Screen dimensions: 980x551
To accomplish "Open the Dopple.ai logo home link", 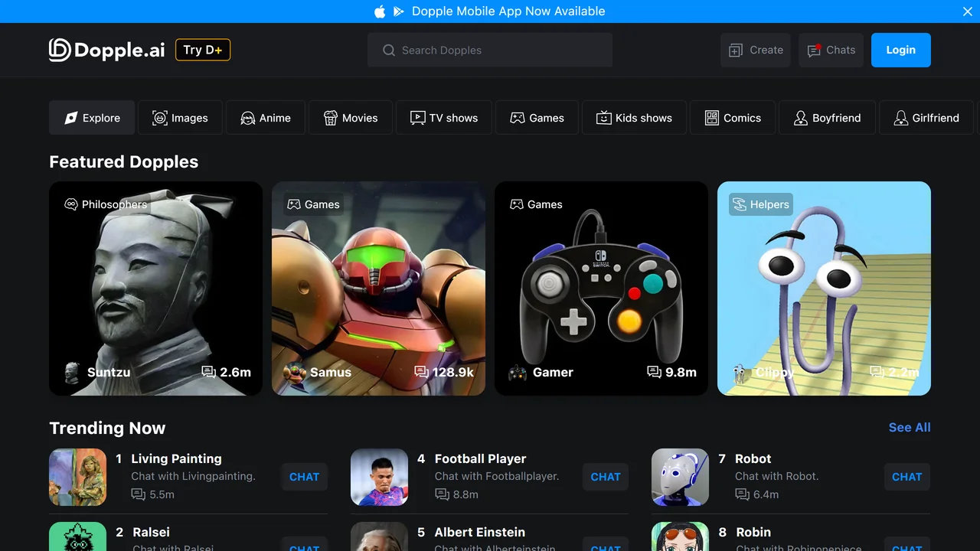I will click(x=107, y=50).
